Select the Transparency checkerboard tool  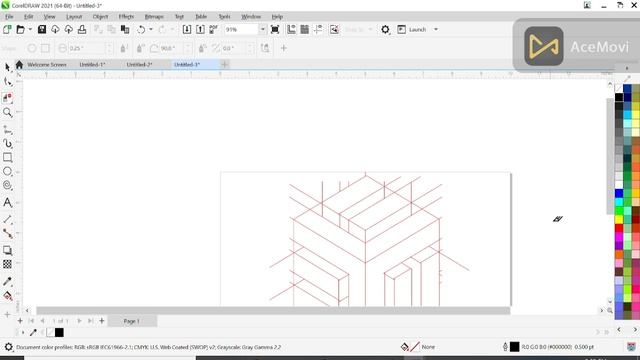[x=7, y=264]
